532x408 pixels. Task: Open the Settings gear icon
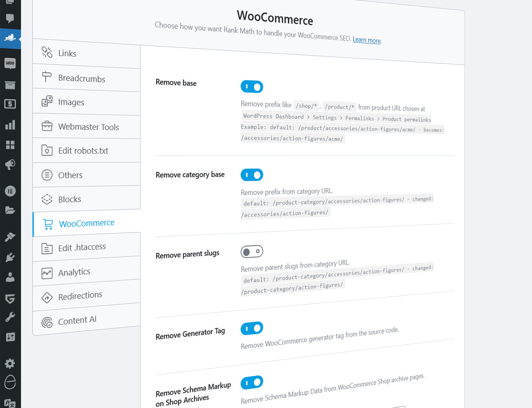10,363
